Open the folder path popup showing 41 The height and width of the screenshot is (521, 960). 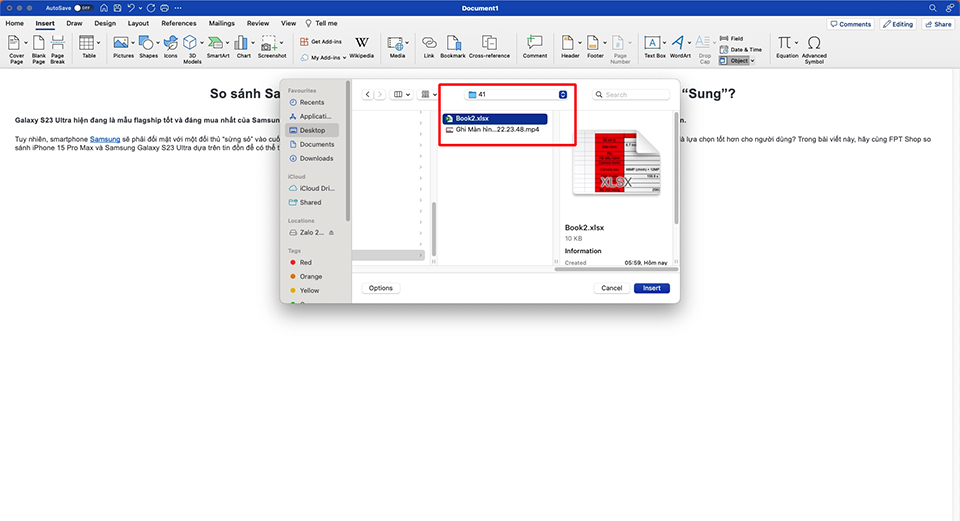coord(517,94)
